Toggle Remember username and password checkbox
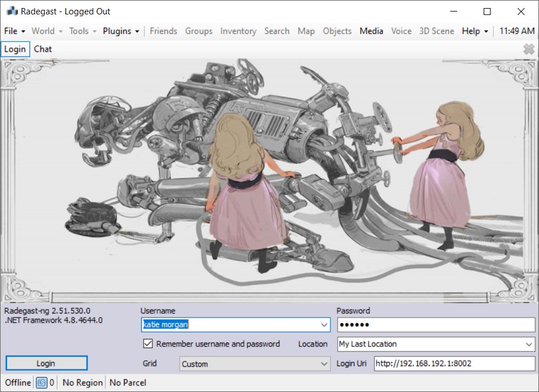The width and height of the screenshot is (539, 392). [x=148, y=344]
